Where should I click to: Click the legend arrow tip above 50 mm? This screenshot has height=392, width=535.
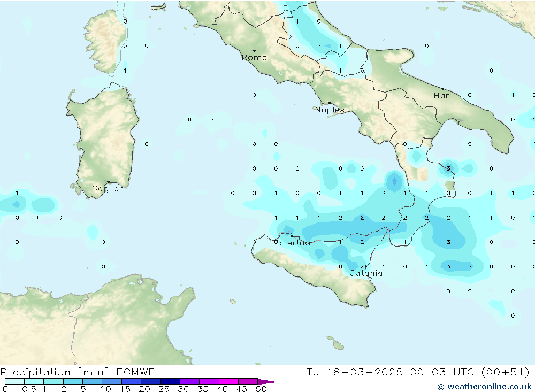coord(267,381)
